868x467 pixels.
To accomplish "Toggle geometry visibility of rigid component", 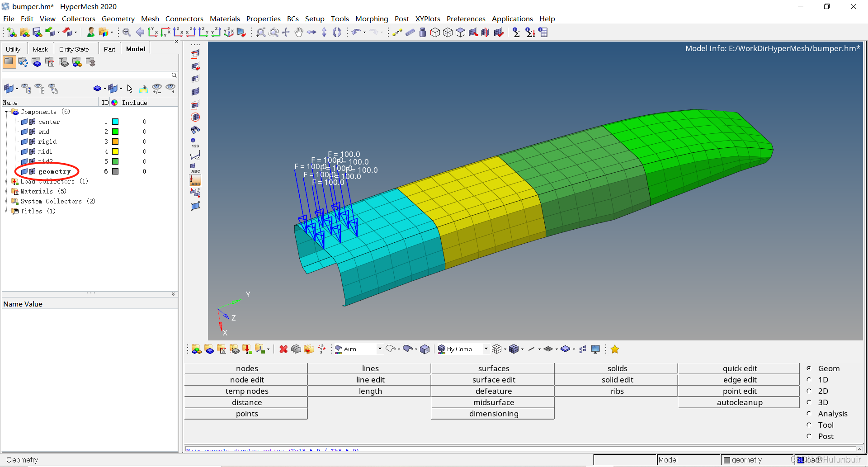I will pos(24,142).
